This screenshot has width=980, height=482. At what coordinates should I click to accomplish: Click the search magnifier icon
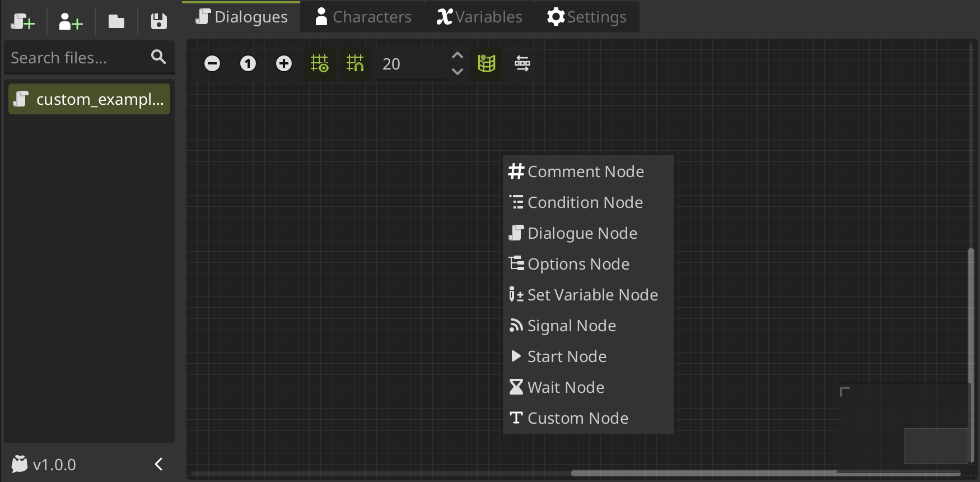coord(158,57)
